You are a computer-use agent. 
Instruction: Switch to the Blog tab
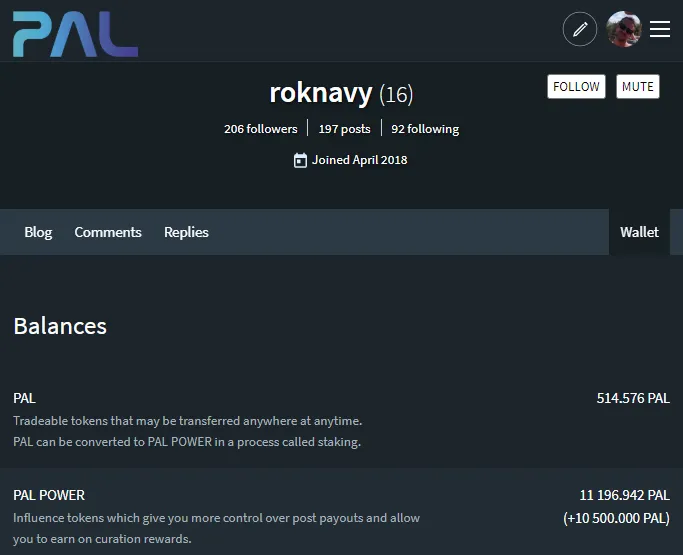38,232
